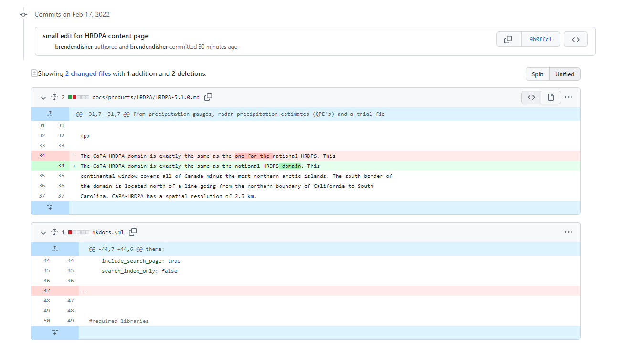Select deleted line 34 in HRDPA diff
625x364 pixels.
click(306, 156)
